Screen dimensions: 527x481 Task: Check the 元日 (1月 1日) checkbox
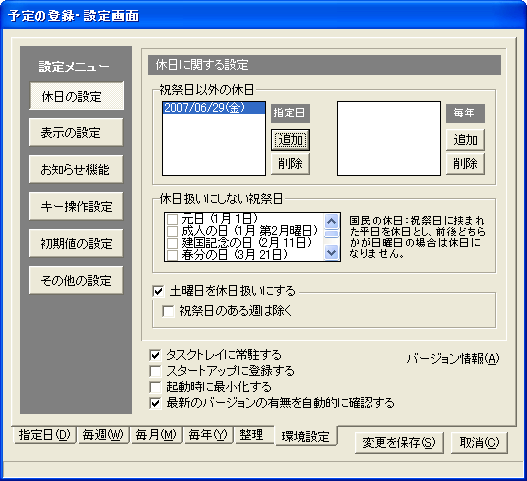172,219
